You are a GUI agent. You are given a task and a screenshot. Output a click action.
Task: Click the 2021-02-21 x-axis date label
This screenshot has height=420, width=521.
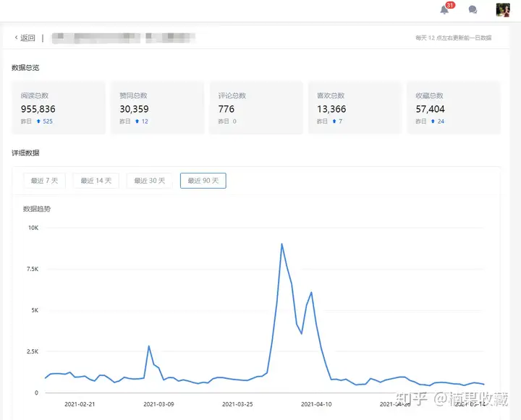(80, 404)
